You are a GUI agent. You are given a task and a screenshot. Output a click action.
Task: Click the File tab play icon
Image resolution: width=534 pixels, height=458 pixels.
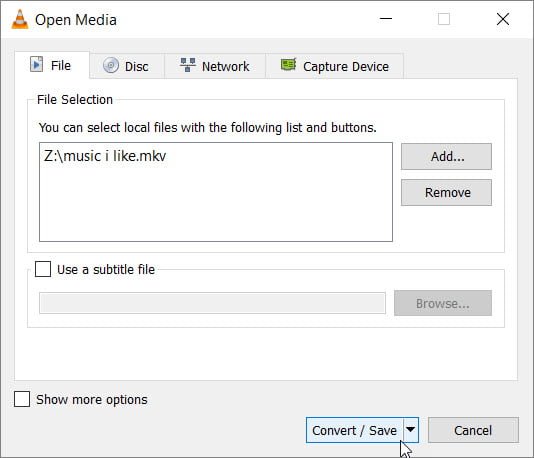[36, 64]
